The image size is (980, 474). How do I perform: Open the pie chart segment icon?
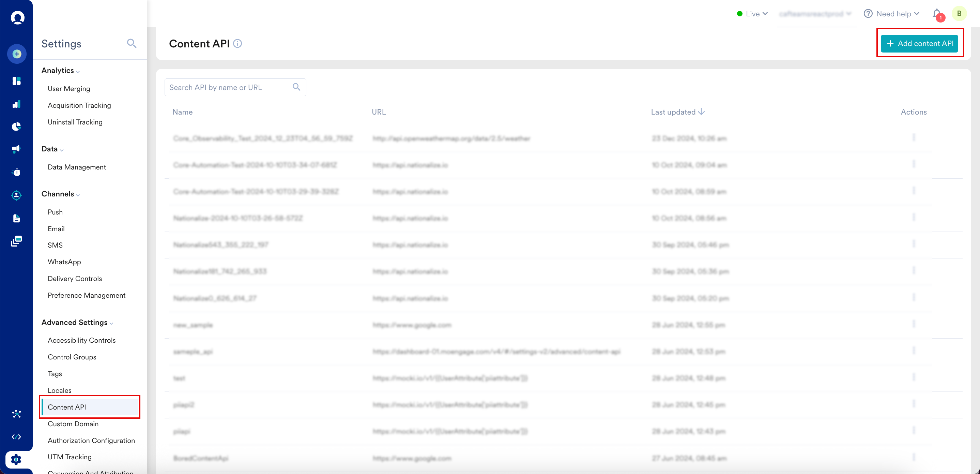16,127
